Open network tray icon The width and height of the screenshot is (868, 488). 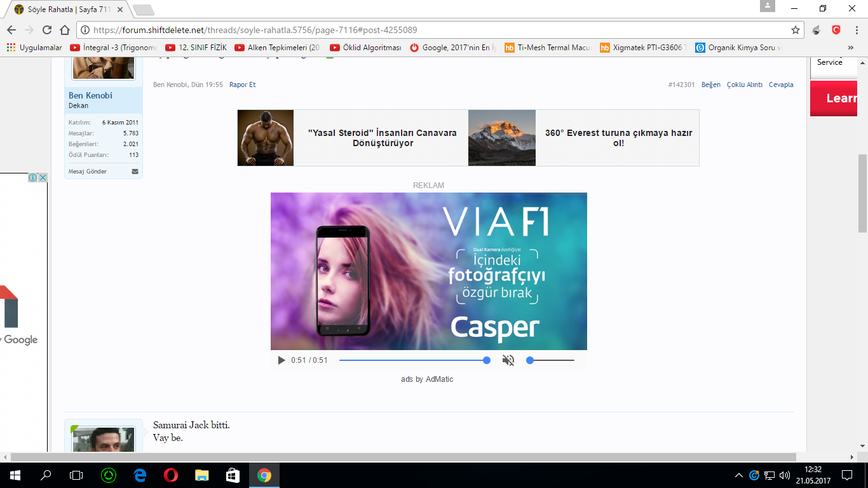point(770,475)
